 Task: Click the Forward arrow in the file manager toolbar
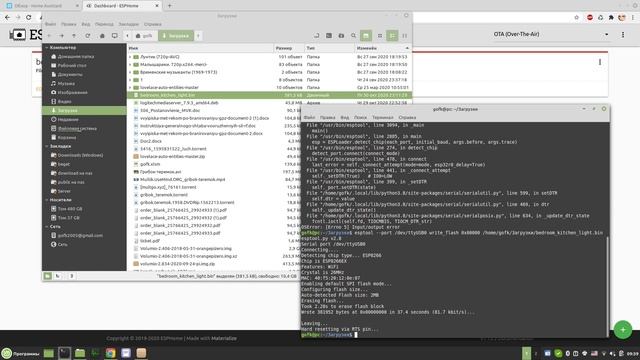click(x=62, y=36)
